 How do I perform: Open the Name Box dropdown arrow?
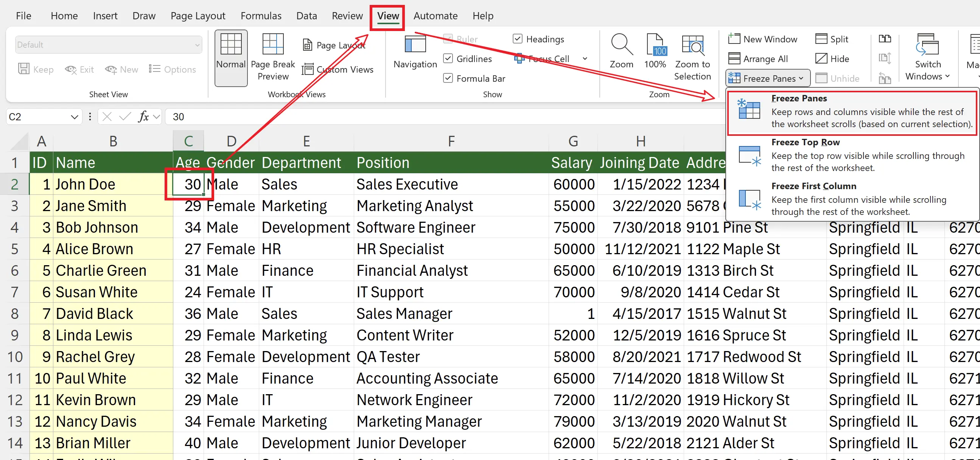point(75,117)
